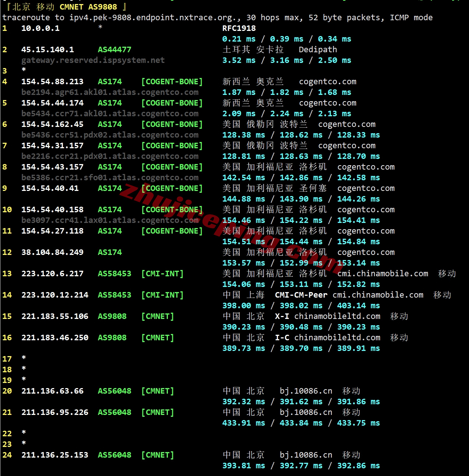Click hop number 17
This screenshot has width=469, height=476.
[x=7, y=359]
